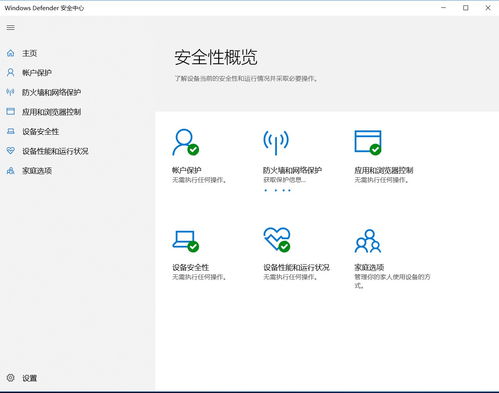499x393 pixels.
Task: Open the hamburger navigation menu
Action: coord(10,27)
